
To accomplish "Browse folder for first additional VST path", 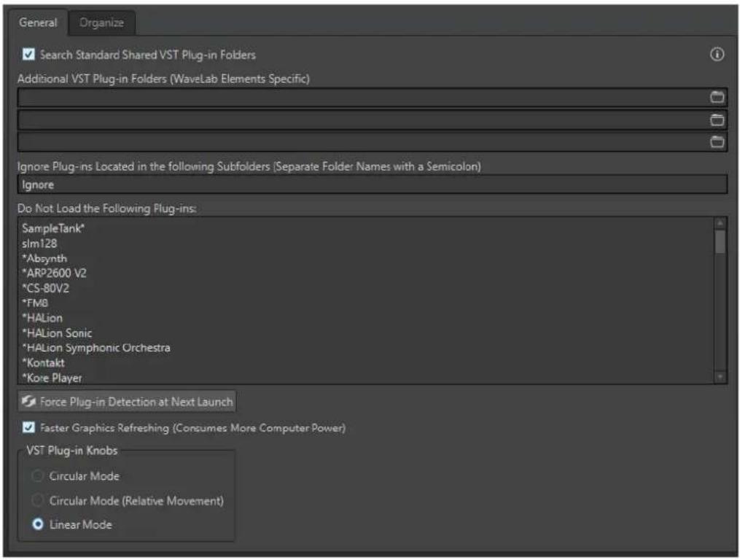I will 717,97.
